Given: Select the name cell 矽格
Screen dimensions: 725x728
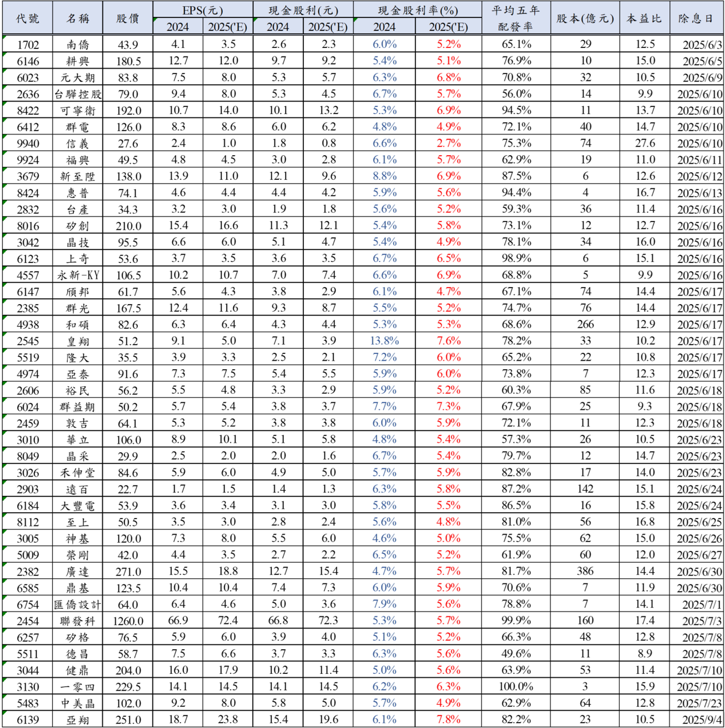Looking at the screenshot, I should point(78,638).
